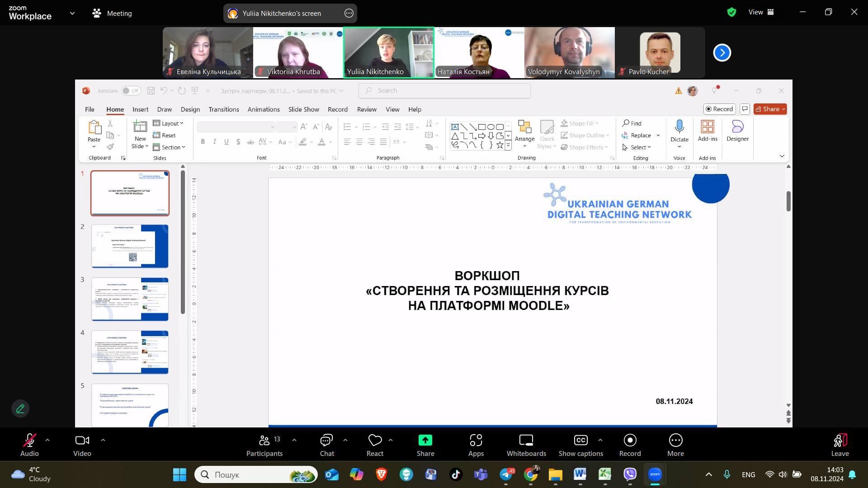Switch to the Slide Show tab
The width and height of the screenshot is (868, 488).
(303, 109)
